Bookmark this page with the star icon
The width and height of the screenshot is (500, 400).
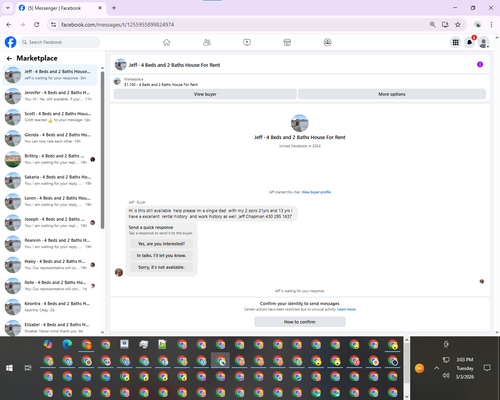pos(458,24)
